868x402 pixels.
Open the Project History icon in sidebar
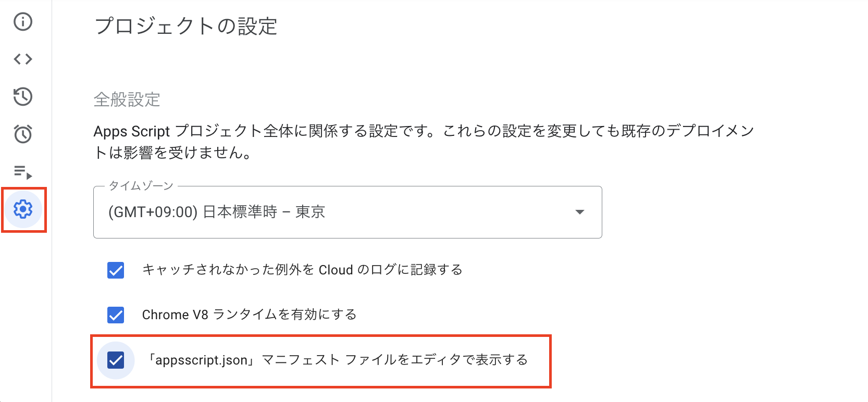coord(23,97)
